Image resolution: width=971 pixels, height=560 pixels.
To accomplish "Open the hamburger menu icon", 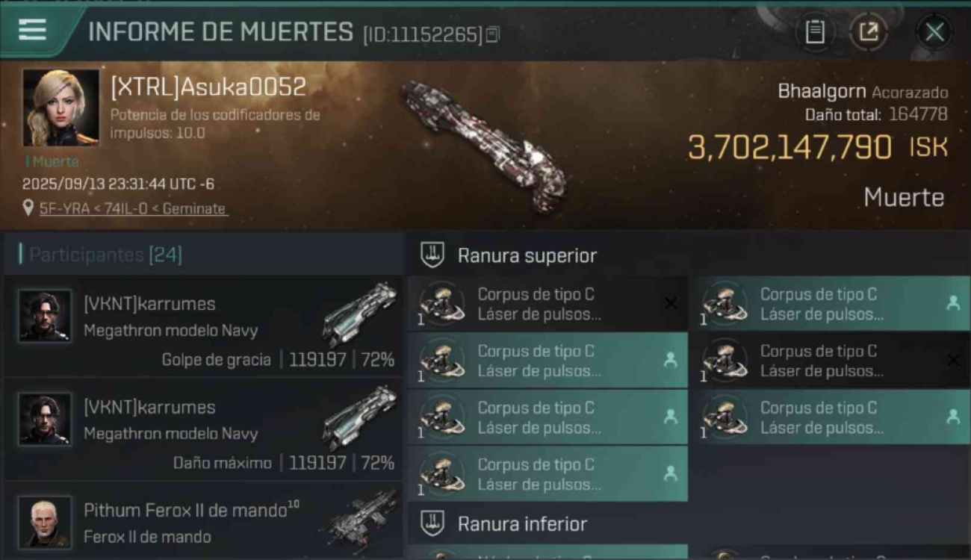I will [32, 30].
